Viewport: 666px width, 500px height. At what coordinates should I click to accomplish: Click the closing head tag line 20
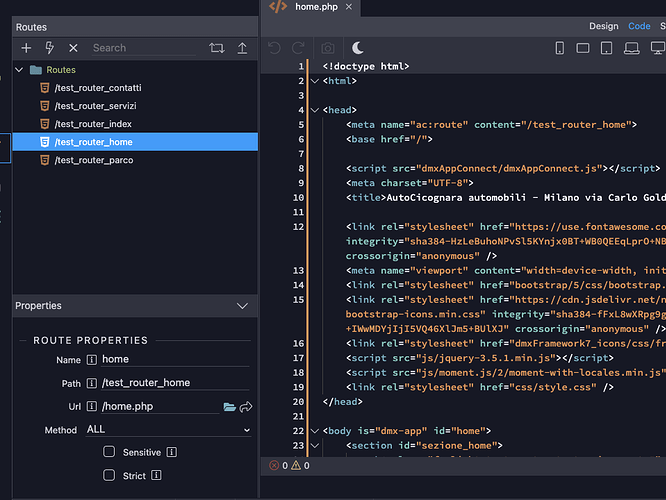[342, 402]
